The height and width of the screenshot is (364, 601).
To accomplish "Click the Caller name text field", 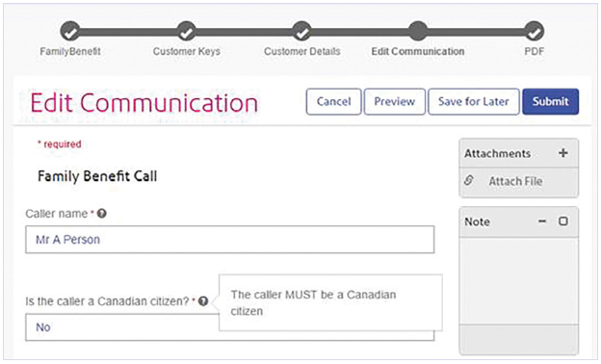I will click(x=229, y=240).
